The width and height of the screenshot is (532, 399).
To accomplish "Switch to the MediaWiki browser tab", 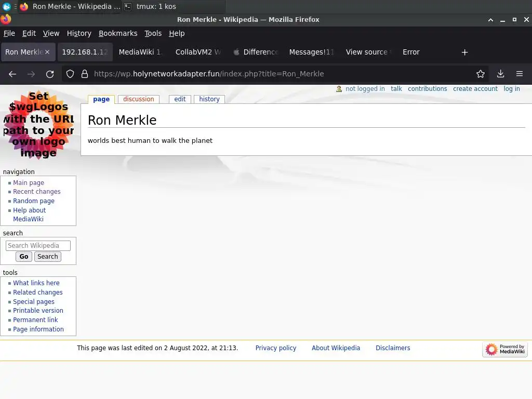I will tap(141, 52).
